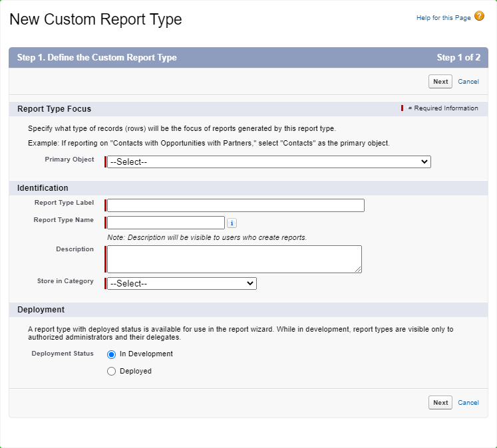This screenshot has width=497, height=448.
Task: Open the Primary Object dropdown
Action: 269,162
